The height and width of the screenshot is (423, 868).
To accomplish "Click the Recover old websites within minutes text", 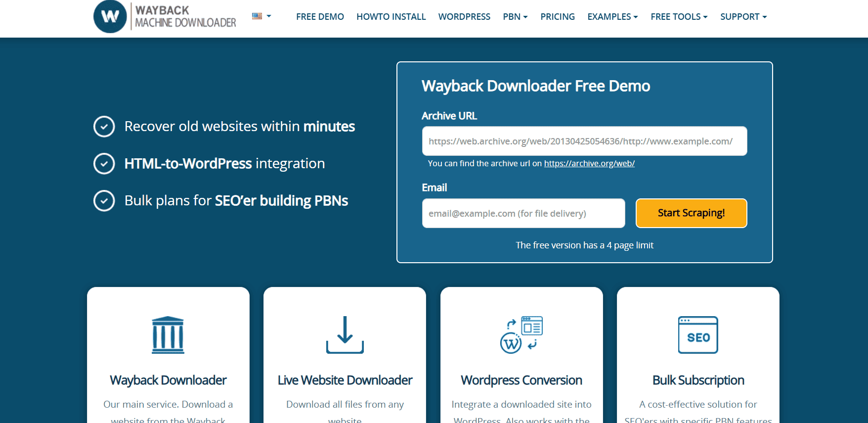I will point(240,127).
